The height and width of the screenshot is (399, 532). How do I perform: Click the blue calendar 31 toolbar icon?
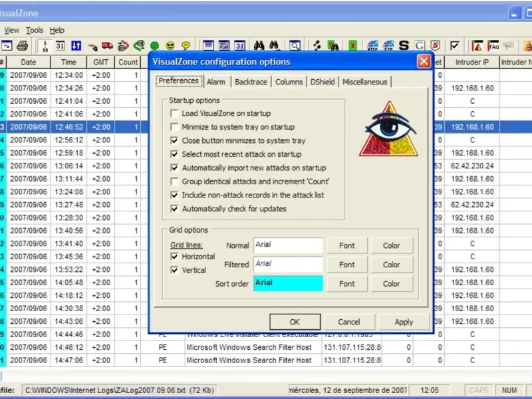tap(239, 45)
